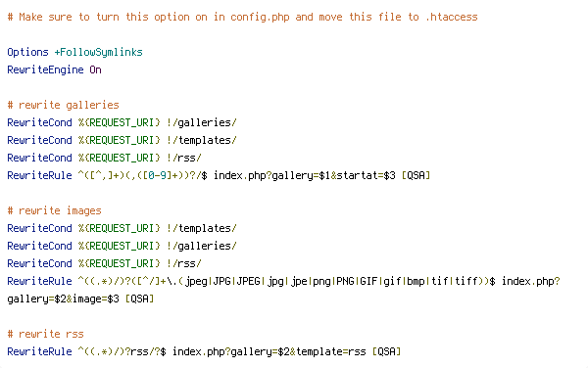
Task: Click !/templates/ under rewrite galleries section
Action: tap(202, 140)
